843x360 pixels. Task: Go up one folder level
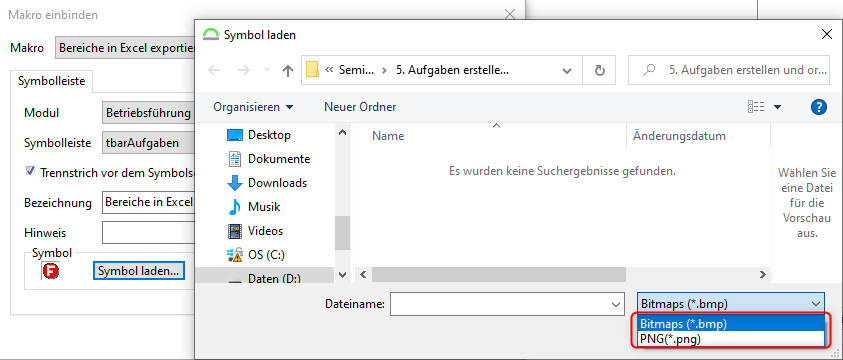point(288,70)
